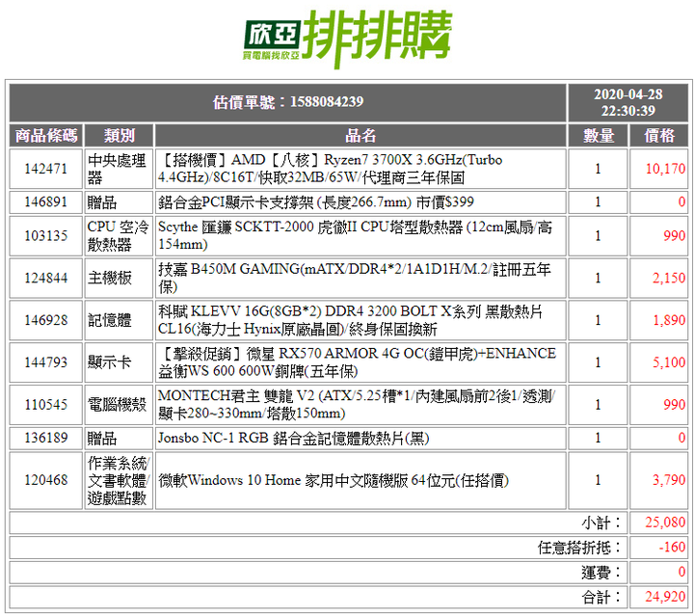
Task: Select product code 146928
Action: tap(46, 320)
